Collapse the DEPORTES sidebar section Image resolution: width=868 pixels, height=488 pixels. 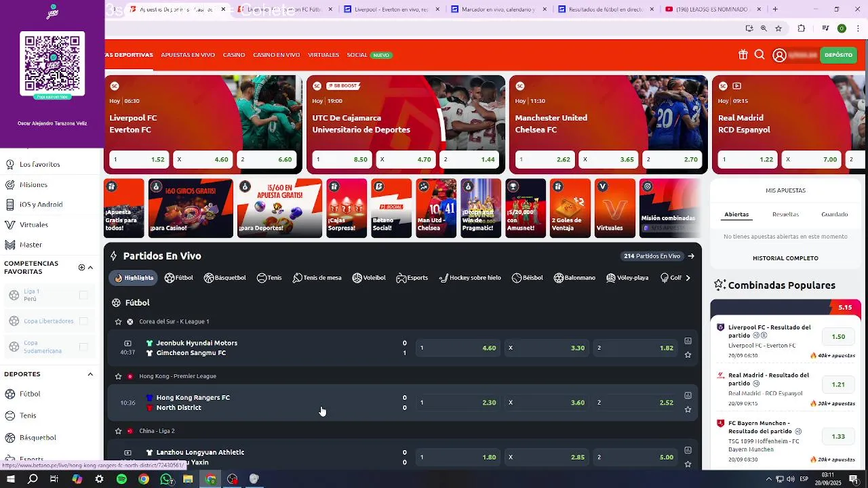[x=90, y=374]
